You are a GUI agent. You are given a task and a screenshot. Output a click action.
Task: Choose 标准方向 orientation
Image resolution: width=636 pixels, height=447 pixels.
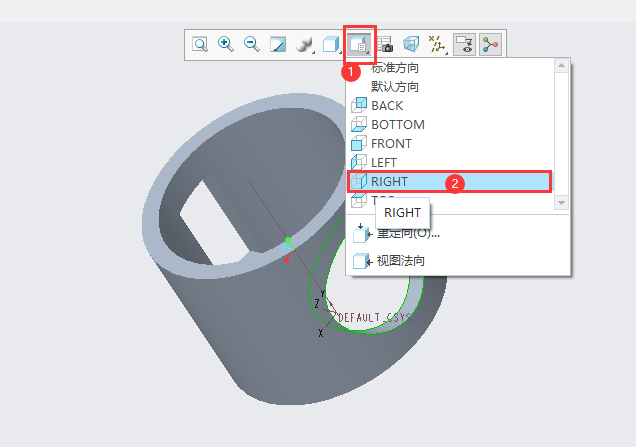click(x=395, y=68)
